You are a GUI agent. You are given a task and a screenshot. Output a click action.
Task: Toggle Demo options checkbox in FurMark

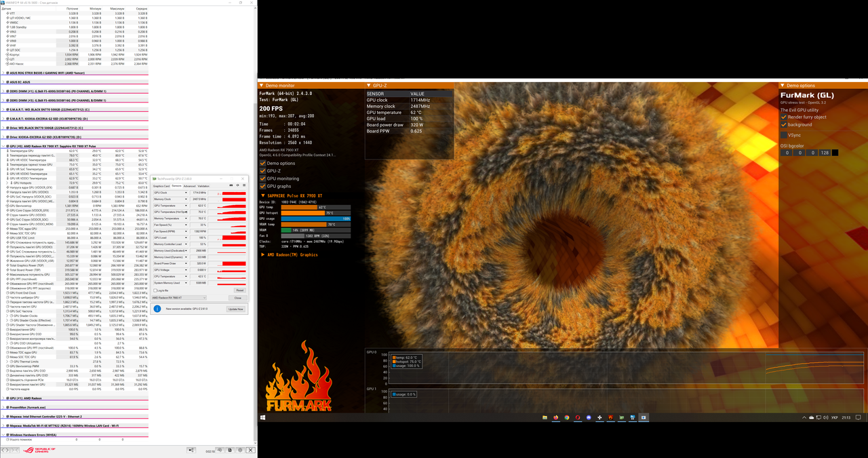pyautogui.click(x=263, y=164)
